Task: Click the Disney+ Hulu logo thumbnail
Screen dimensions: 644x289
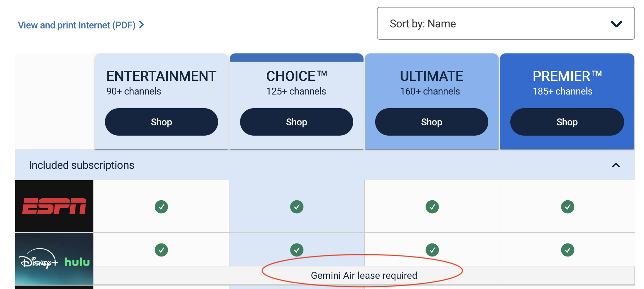Action: [x=54, y=259]
